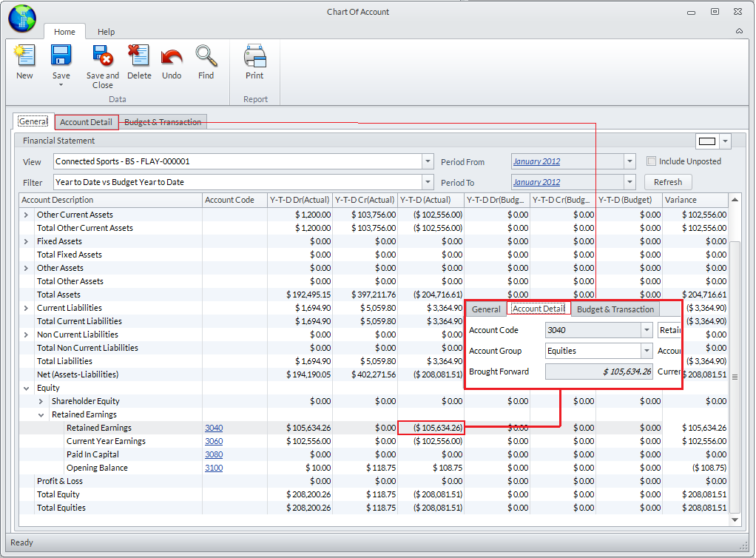The image size is (756, 558).
Task: Open the View dropdown list
Action: tap(428, 161)
